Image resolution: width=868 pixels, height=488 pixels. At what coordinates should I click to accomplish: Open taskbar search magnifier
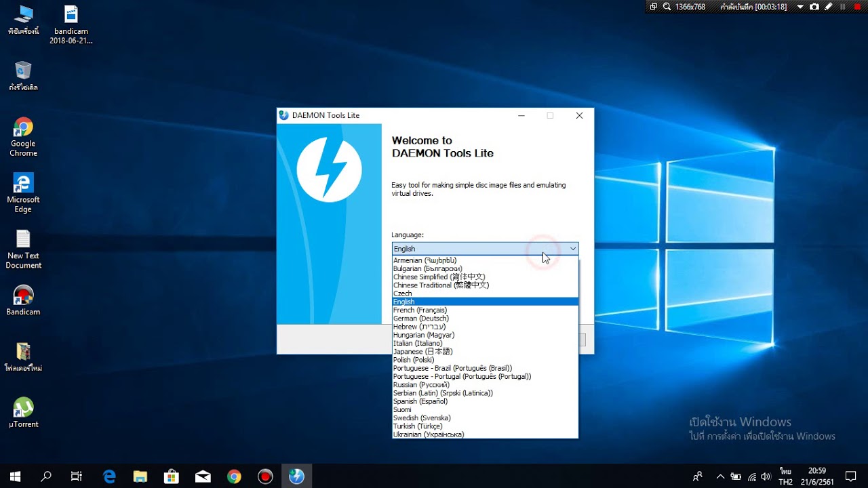pyautogui.click(x=46, y=476)
